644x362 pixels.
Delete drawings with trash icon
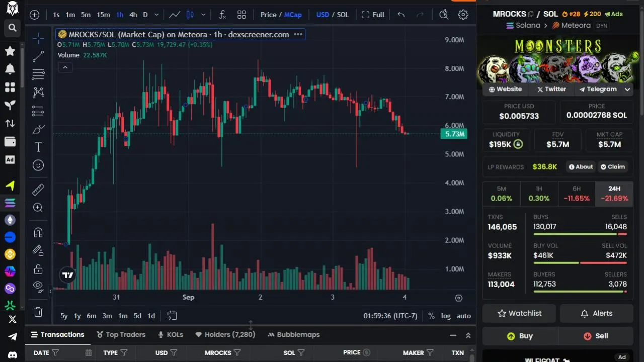[x=38, y=312]
